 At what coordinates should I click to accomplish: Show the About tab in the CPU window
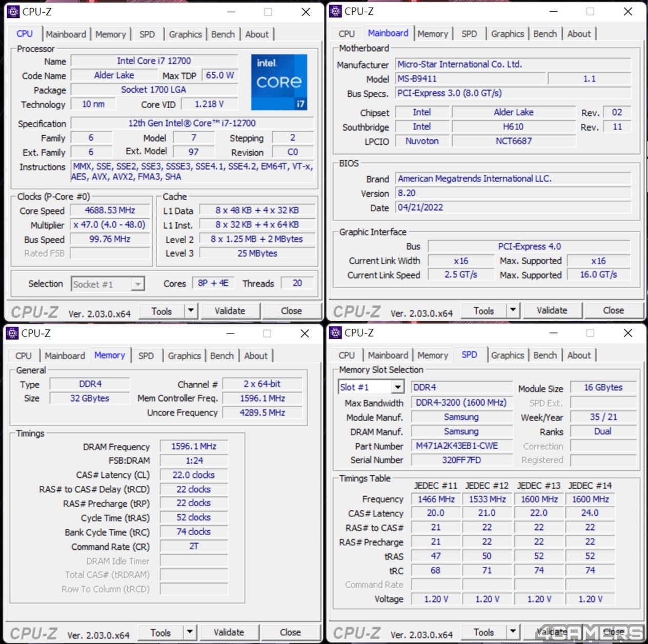pos(257,34)
